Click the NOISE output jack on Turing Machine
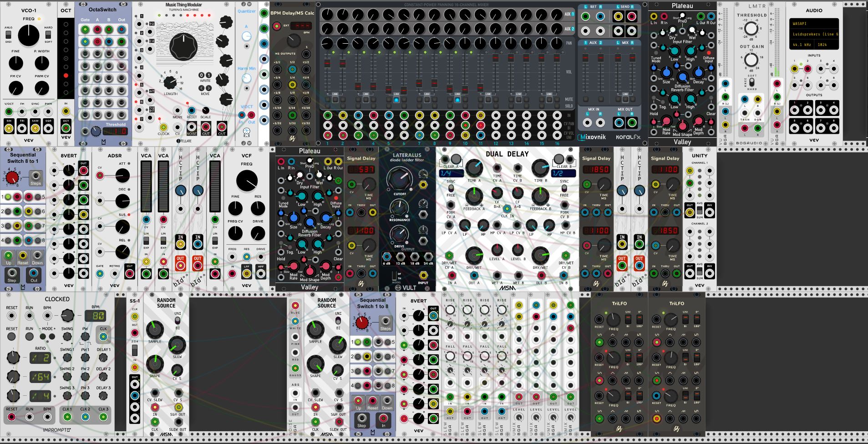 [192, 127]
